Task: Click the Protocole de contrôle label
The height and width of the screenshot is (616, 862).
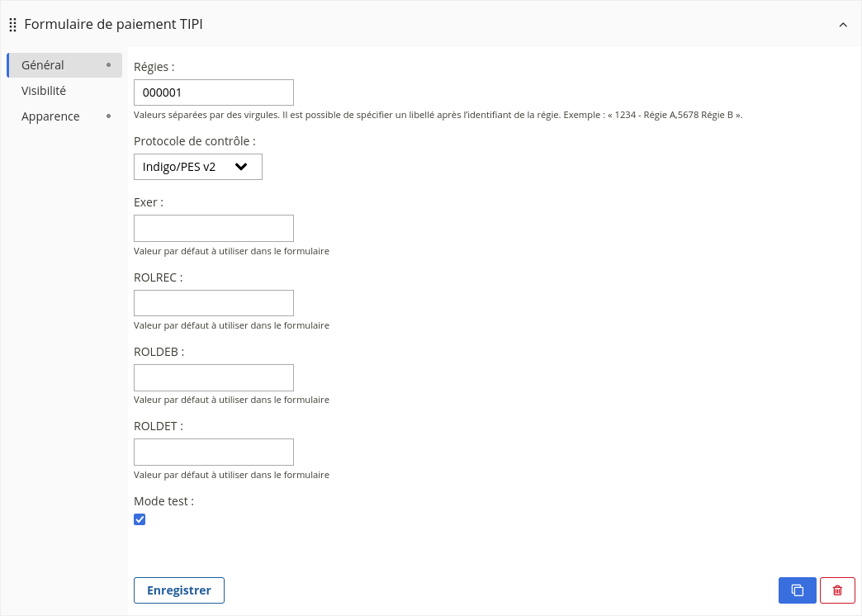Action: point(195,141)
